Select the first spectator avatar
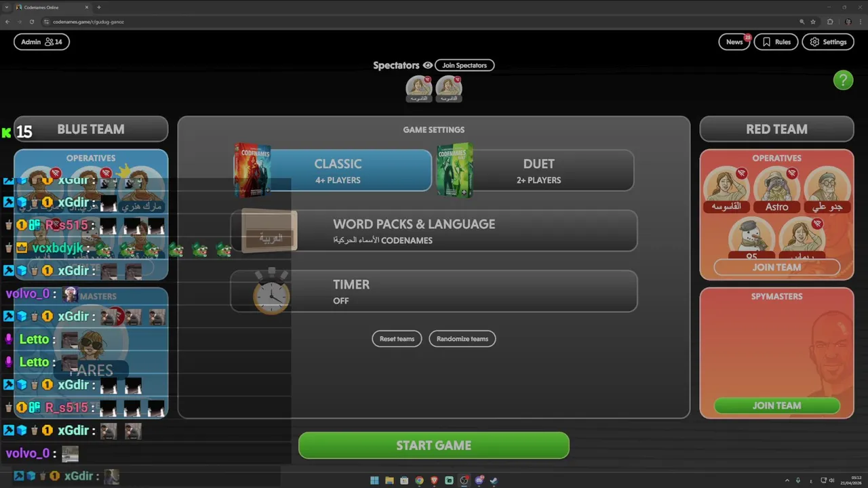Image resolution: width=868 pixels, height=488 pixels. coord(418,88)
